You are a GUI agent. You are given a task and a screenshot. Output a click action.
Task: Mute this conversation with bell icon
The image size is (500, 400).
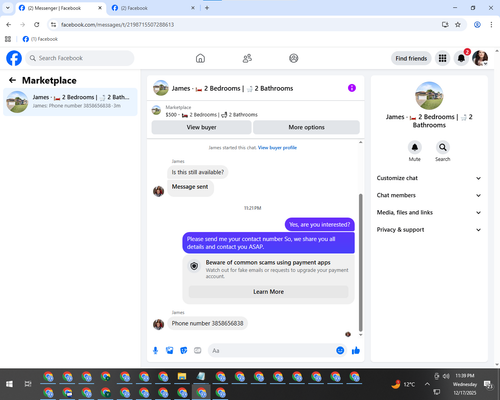(x=415, y=147)
